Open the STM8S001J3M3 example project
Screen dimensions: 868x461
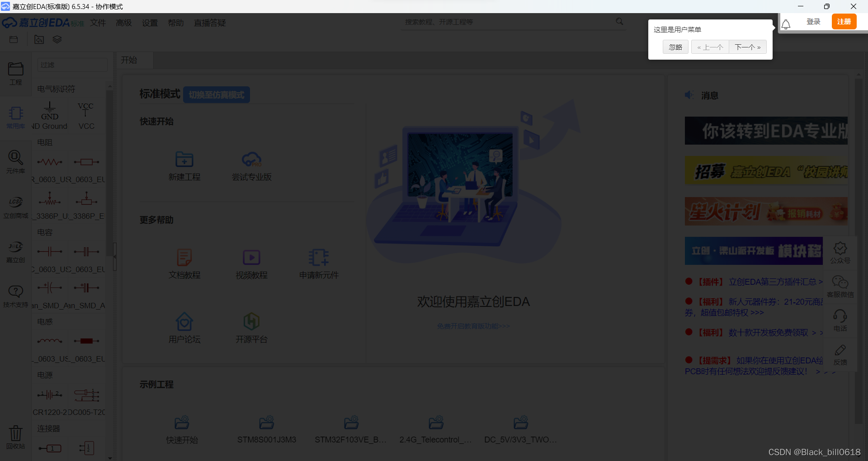267,430
